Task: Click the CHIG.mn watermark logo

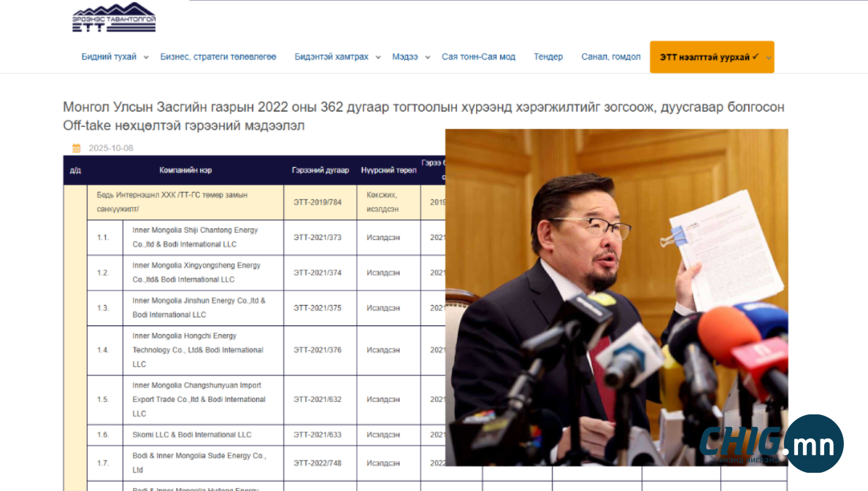Action: pos(772,443)
